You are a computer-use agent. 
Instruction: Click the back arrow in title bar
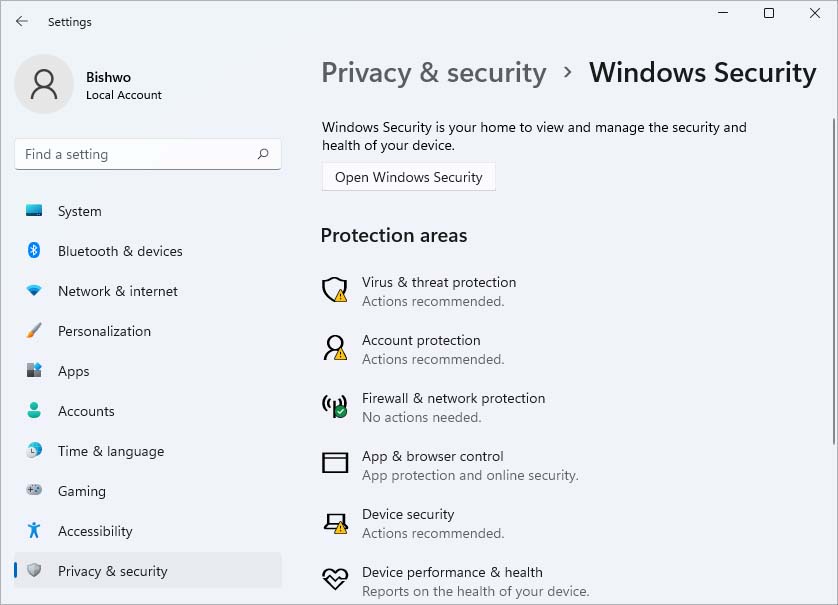pyautogui.click(x=22, y=21)
